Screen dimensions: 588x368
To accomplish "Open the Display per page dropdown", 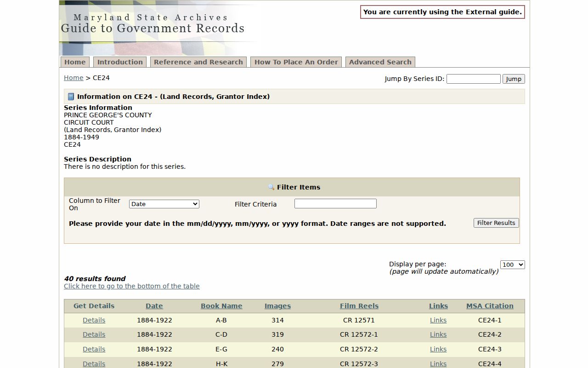I will click(x=513, y=264).
